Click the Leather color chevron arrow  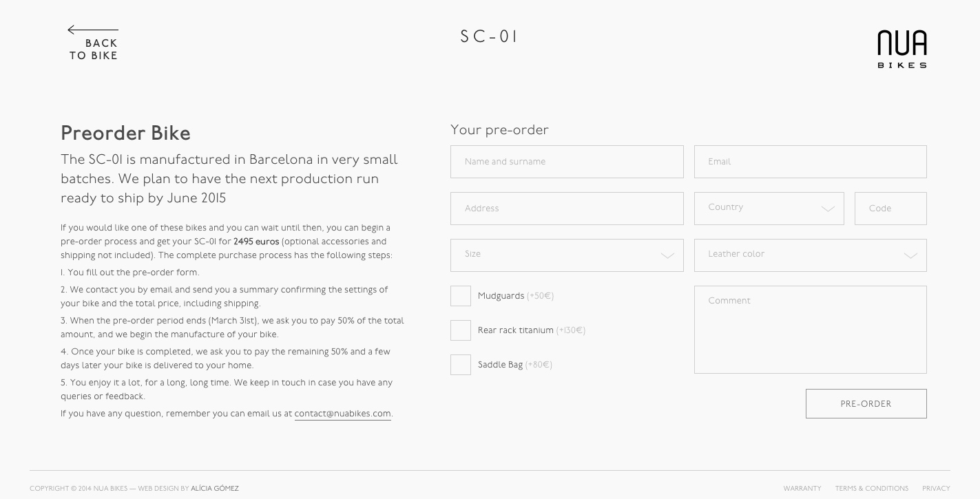click(x=910, y=255)
